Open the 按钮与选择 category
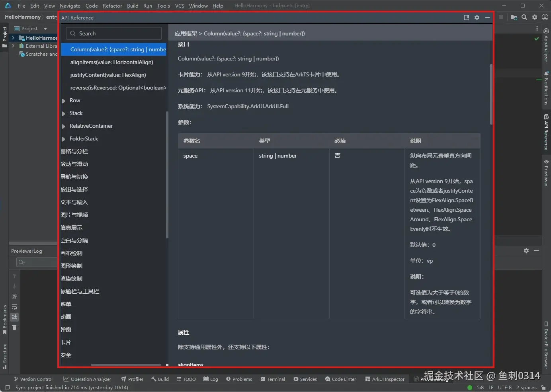Screen dimensions: 551x392 coord(74,189)
